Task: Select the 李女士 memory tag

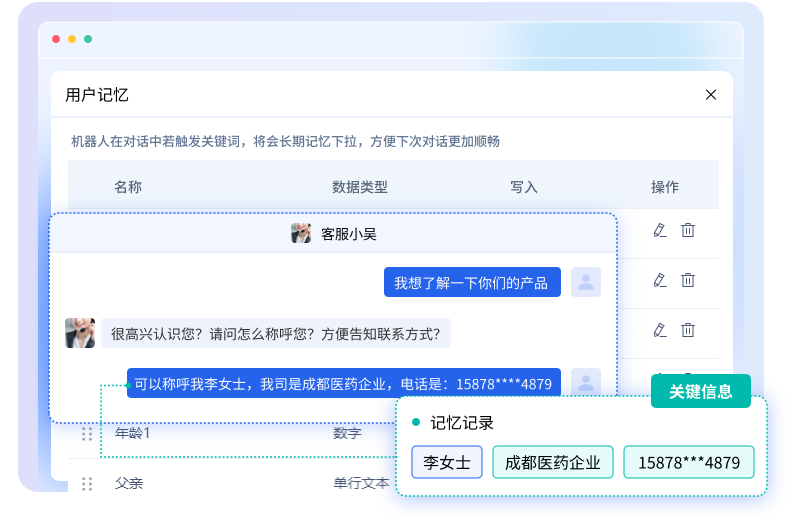Action: [447, 462]
